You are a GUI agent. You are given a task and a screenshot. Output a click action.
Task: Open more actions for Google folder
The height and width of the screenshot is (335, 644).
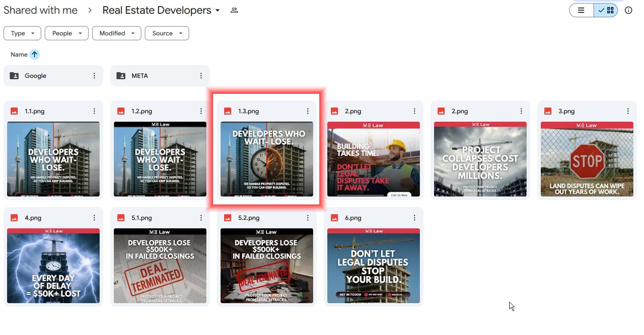pyautogui.click(x=94, y=76)
